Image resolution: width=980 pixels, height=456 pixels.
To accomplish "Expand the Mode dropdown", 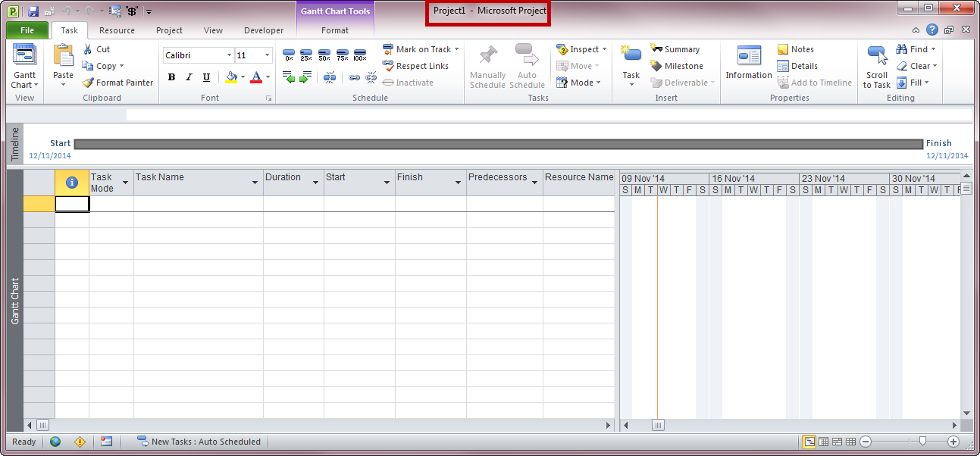I will 598,83.
